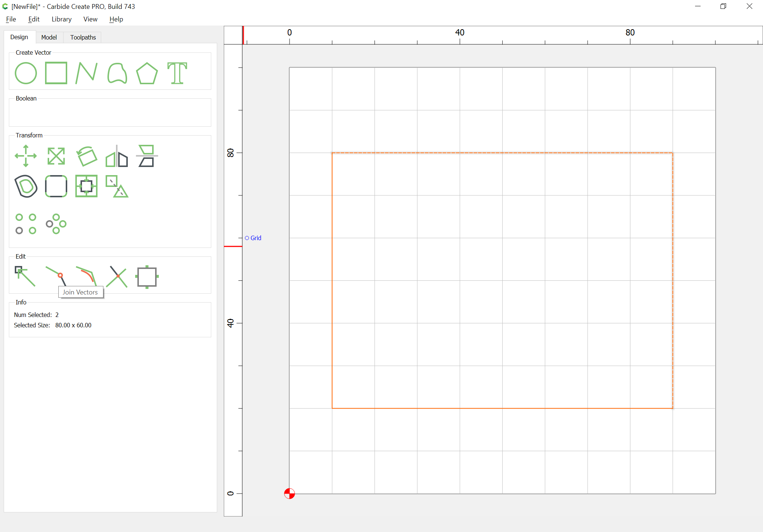Open the Linear Array tool

26,224
